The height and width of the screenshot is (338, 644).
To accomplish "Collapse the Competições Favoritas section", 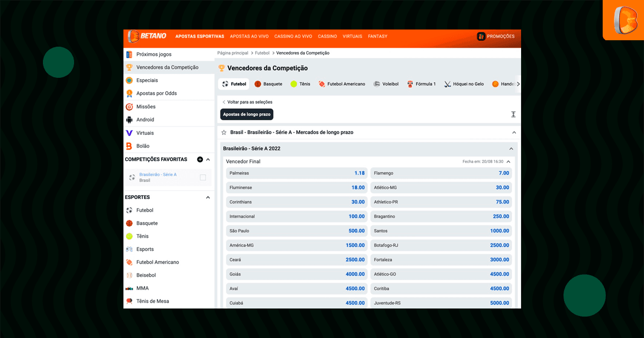I will click(208, 159).
